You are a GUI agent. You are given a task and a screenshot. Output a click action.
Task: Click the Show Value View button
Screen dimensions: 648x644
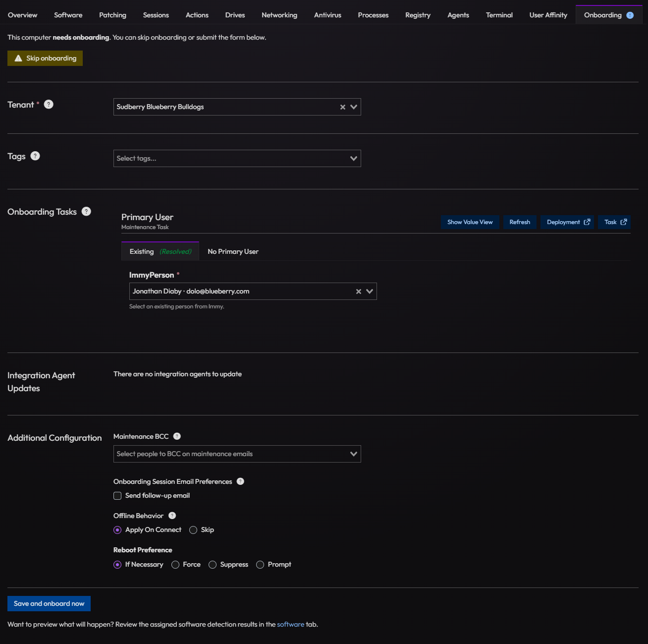coord(470,222)
